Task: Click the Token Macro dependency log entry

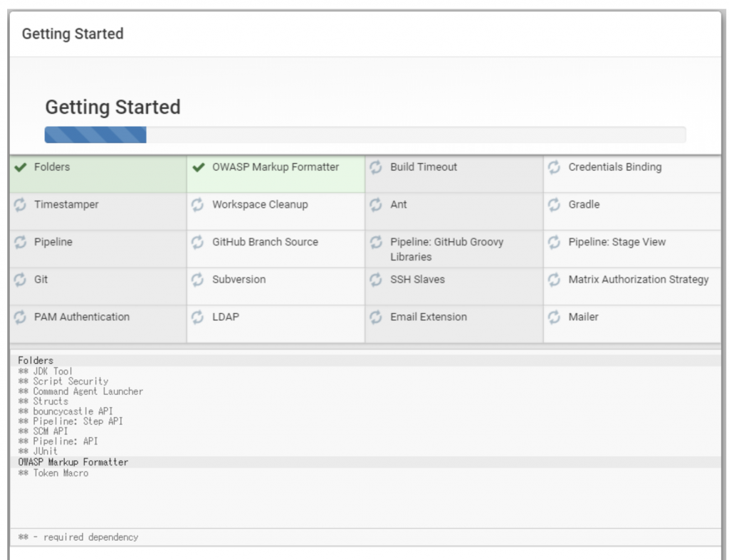Action: [61, 473]
